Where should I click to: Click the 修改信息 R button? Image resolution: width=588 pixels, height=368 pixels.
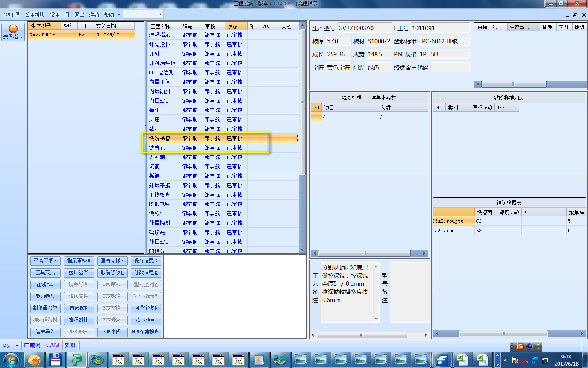[146, 273]
